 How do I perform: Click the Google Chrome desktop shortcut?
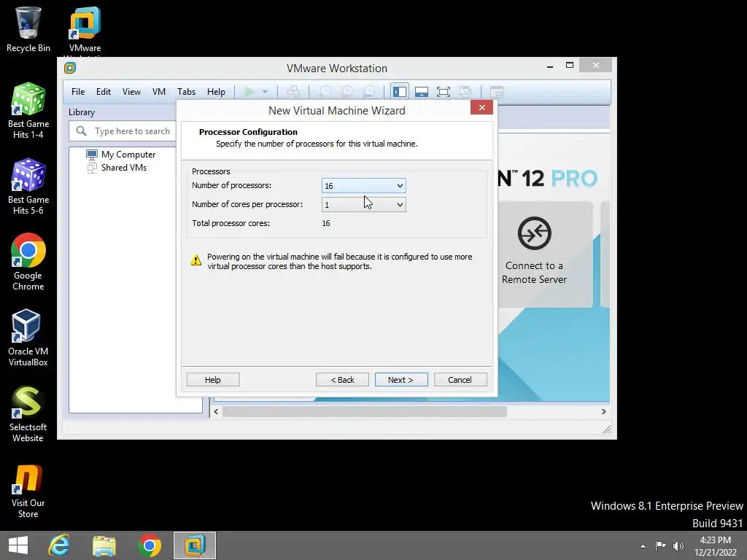[28, 262]
